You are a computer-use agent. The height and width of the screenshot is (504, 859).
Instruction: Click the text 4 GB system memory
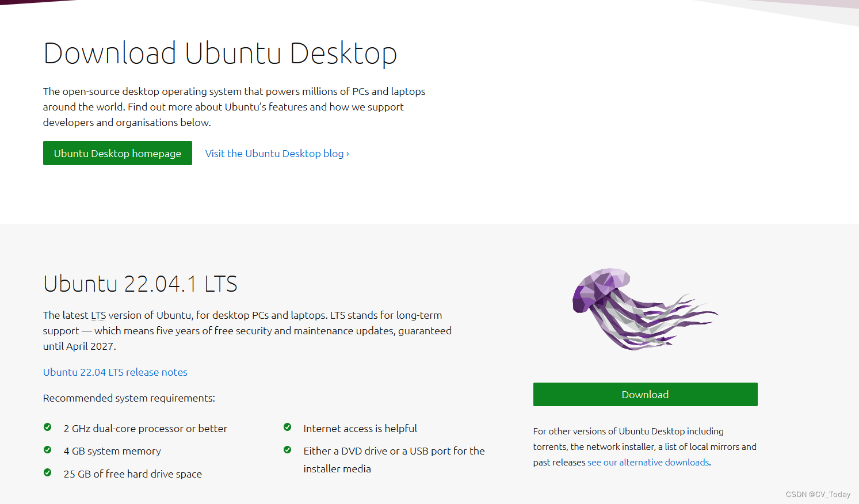tap(112, 451)
